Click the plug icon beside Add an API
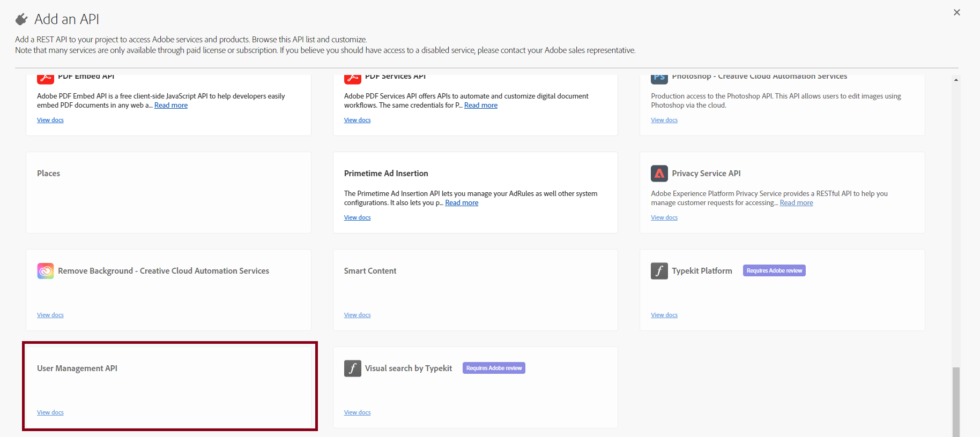Image resolution: width=980 pixels, height=437 pixels. coord(21,20)
